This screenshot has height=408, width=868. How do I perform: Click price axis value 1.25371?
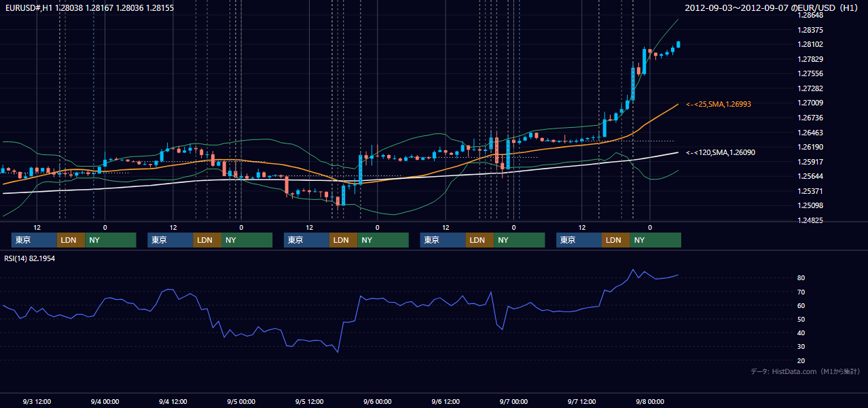[810, 191]
